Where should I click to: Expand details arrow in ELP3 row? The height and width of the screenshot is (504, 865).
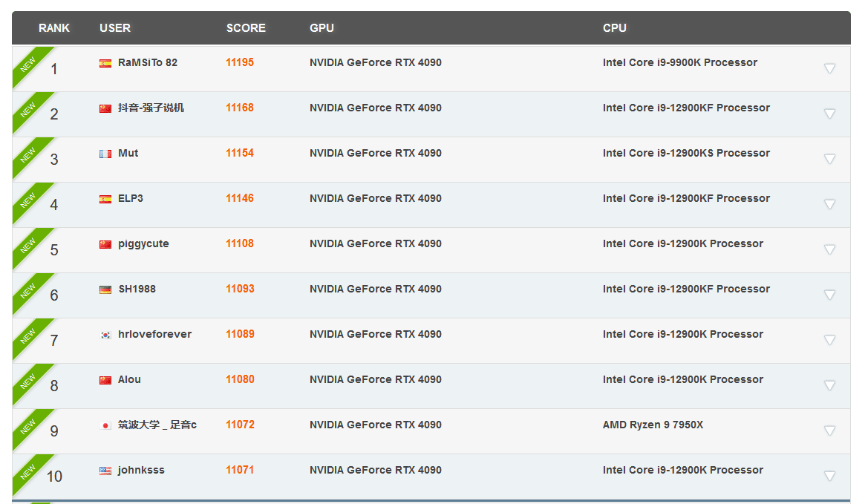[x=829, y=204]
